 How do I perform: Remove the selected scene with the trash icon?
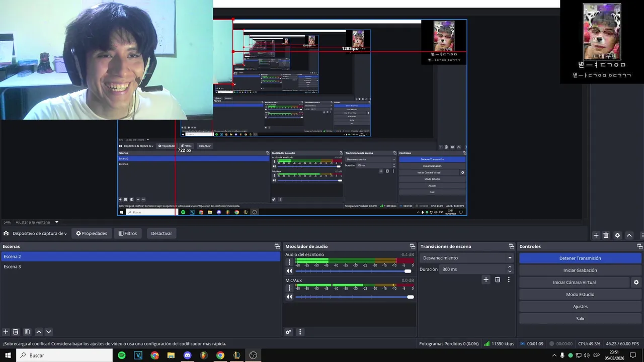[x=16, y=332]
